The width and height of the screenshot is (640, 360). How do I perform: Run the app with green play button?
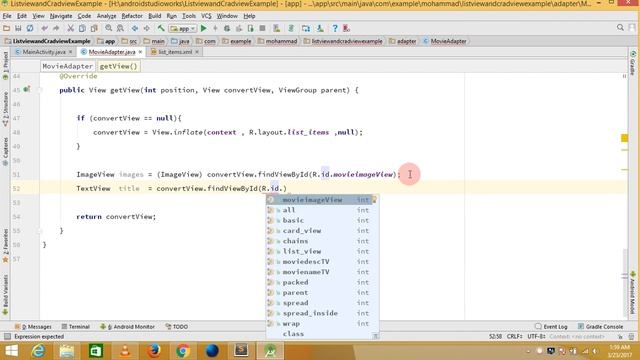tap(204, 28)
